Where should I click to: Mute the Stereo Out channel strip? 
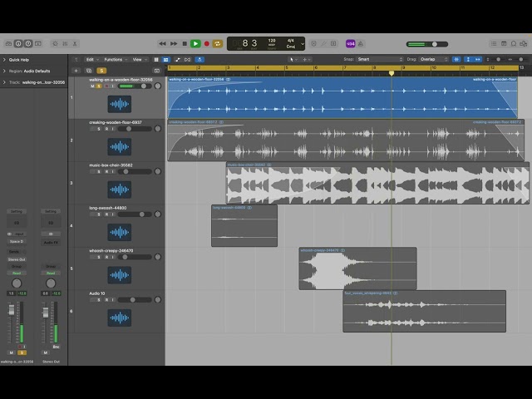pos(46,352)
